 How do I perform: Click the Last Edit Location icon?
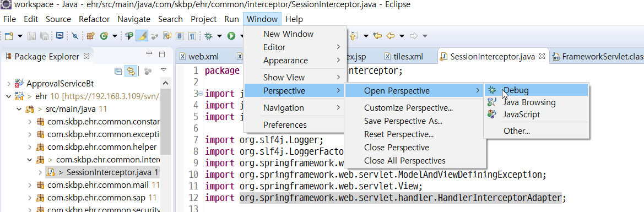[377, 36]
